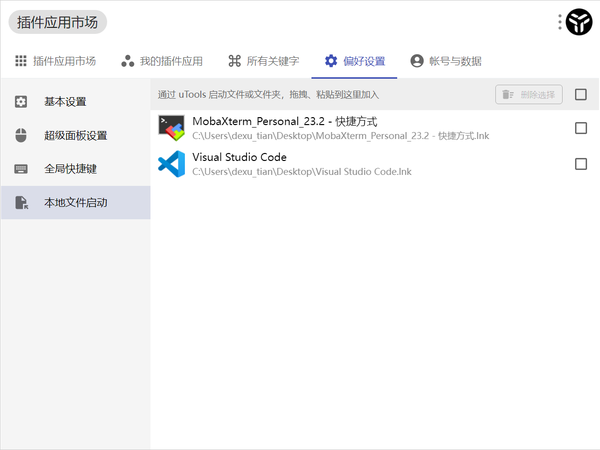600x450 pixels.
Task: Click the 删除选择 delete button
Action: click(x=528, y=94)
